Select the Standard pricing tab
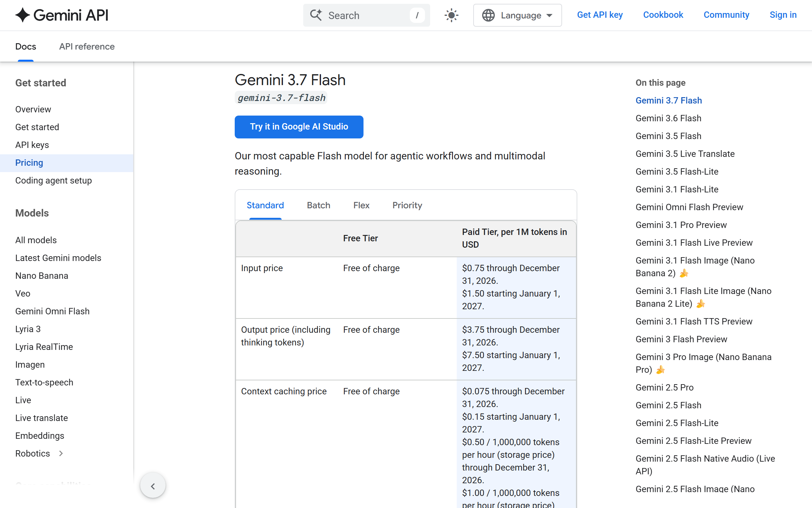 tap(265, 205)
